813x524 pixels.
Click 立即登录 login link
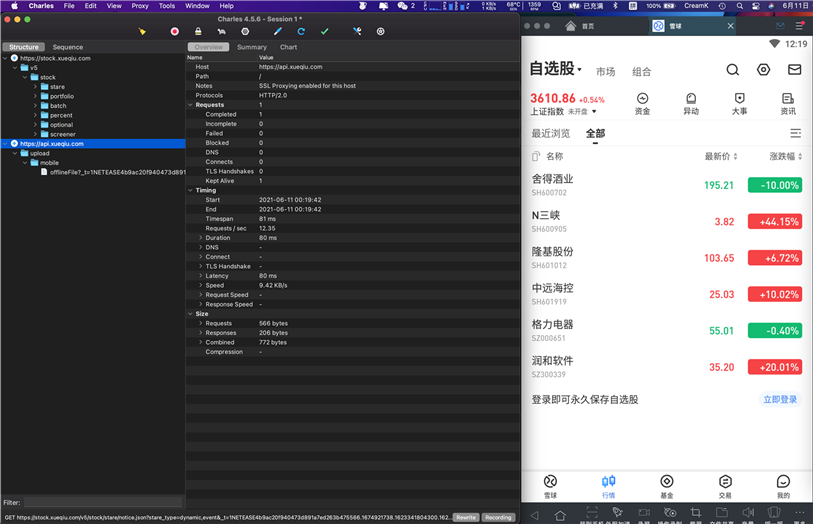click(780, 400)
